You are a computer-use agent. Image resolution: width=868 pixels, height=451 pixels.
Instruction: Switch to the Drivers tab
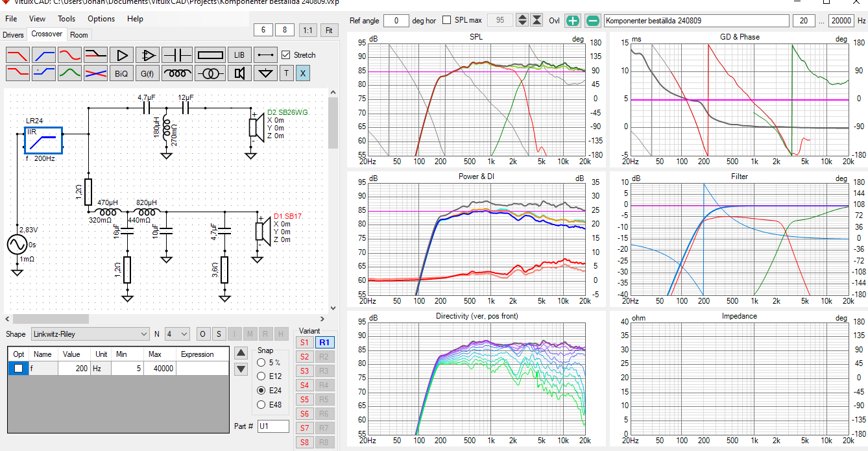[x=13, y=34]
